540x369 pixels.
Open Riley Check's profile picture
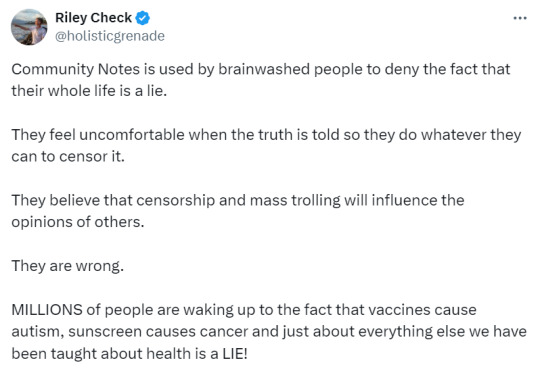[x=29, y=27]
